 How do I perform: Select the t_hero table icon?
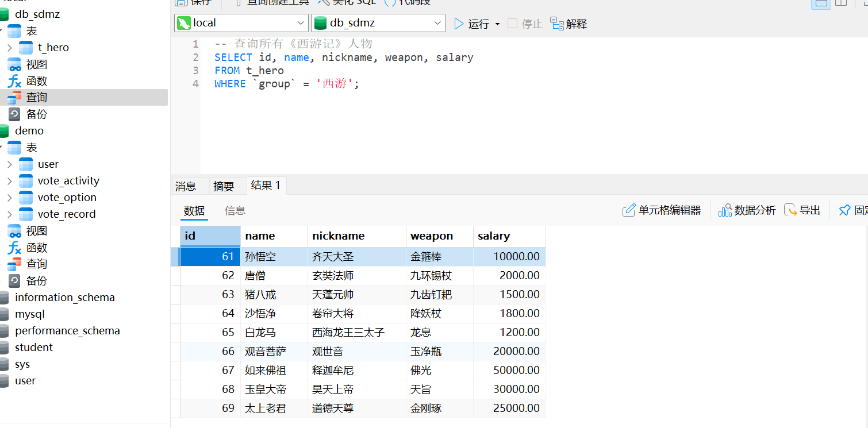[x=26, y=48]
